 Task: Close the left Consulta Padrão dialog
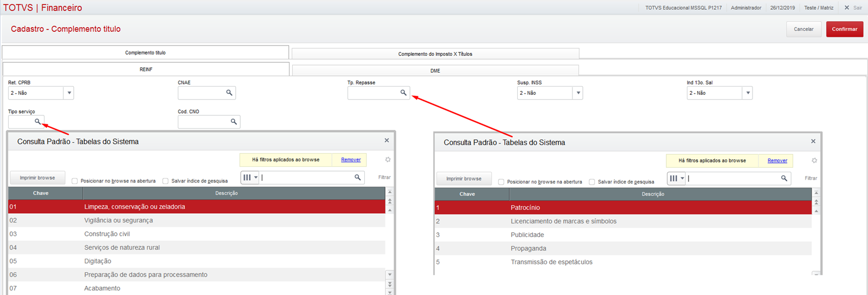point(387,141)
